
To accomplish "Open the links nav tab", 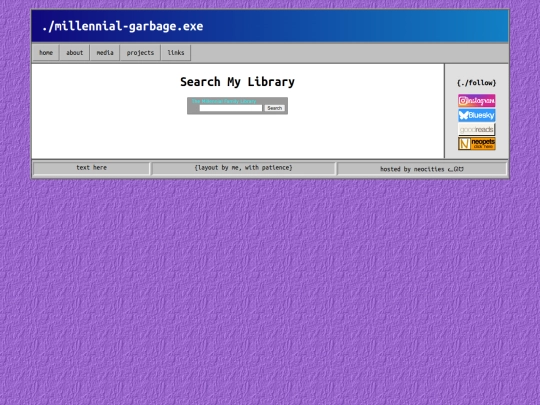I will pos(176,53).
